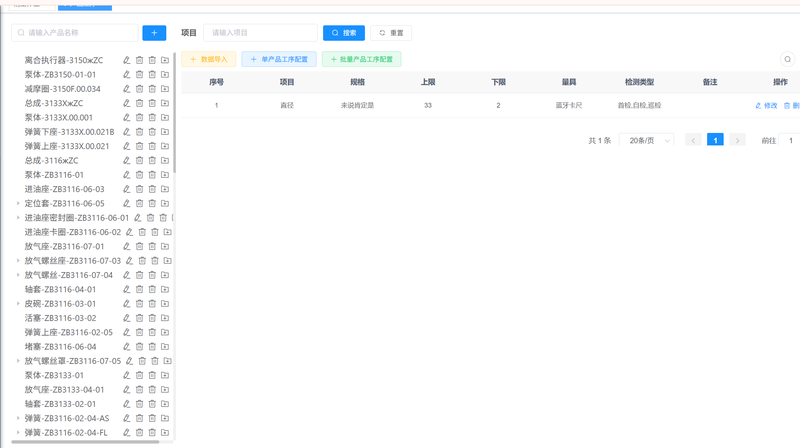This screenshot has width=800, height=448.
Task: Click folder-add icon for 进油座卡圈-ZB3116-06-02
Action: pyautogui.click(x=167, y=232)
